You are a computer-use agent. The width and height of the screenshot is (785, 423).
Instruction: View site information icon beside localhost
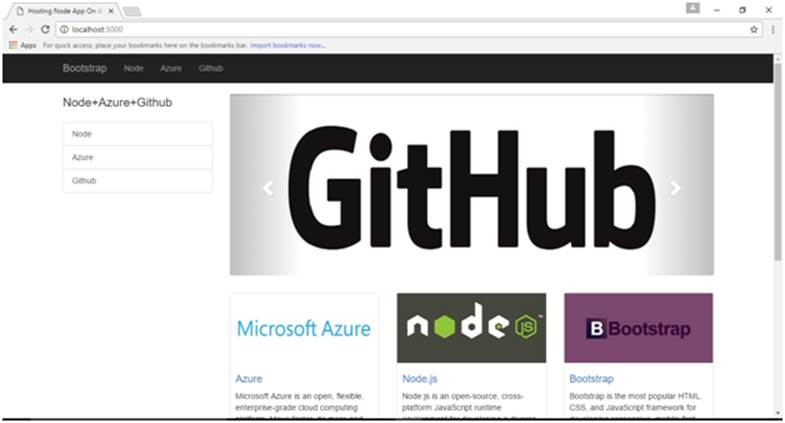point(64,30)
